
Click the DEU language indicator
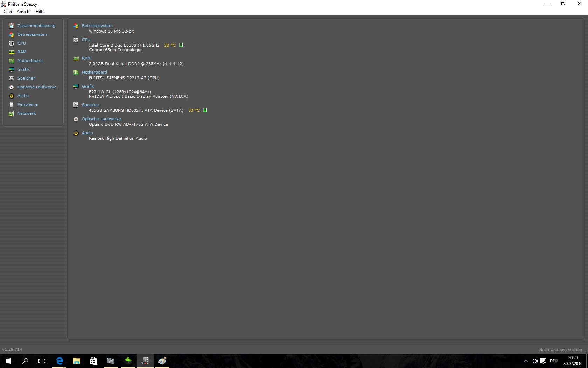pos(554,361)
